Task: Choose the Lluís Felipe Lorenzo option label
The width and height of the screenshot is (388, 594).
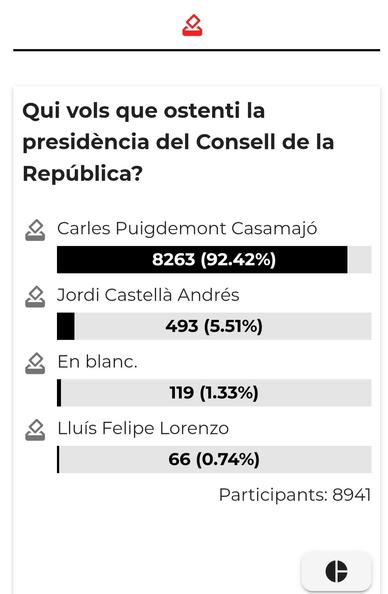Action: pos(143,428)
